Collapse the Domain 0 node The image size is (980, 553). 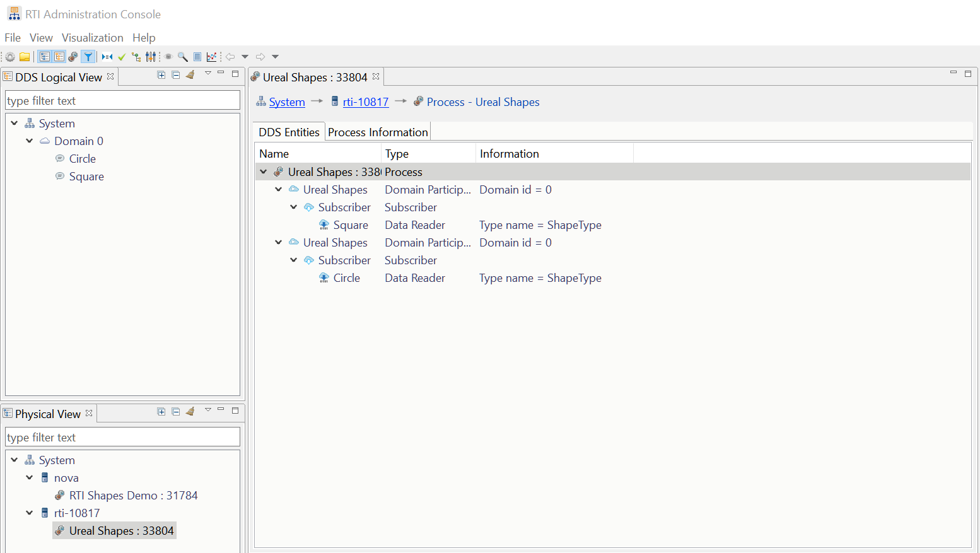(x=29, y=141)
